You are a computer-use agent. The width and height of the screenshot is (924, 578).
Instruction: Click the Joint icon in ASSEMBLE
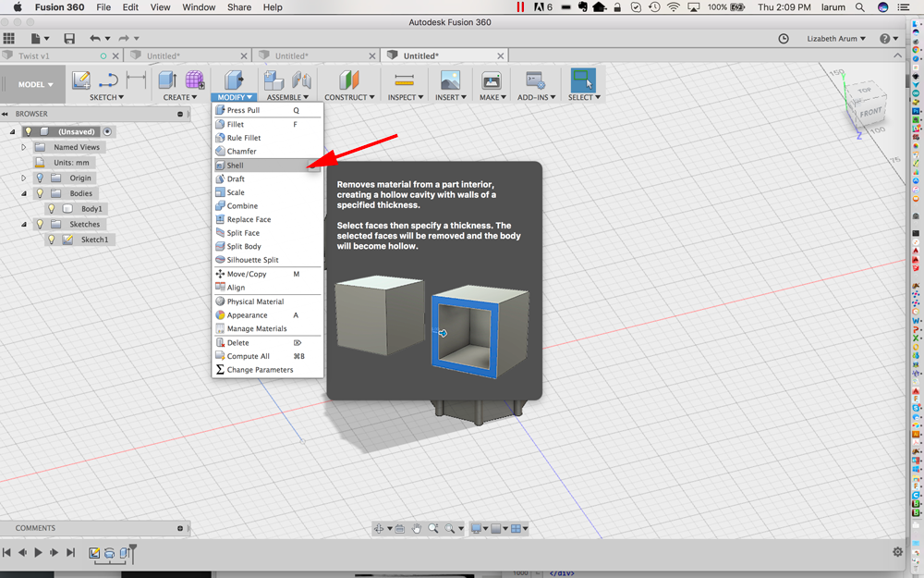coord(301,80)
